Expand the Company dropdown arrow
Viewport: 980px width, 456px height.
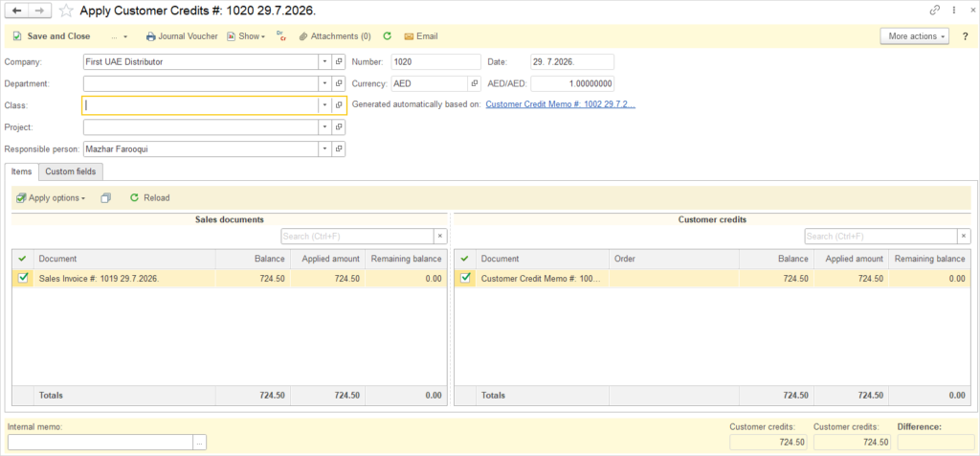324,62
